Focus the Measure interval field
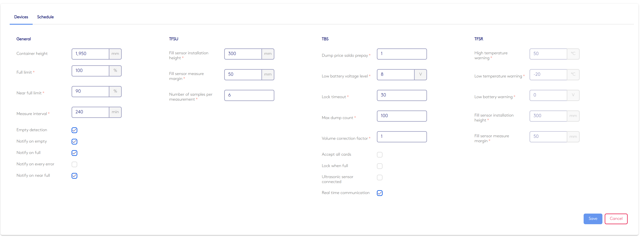 [x=90, y=112]
